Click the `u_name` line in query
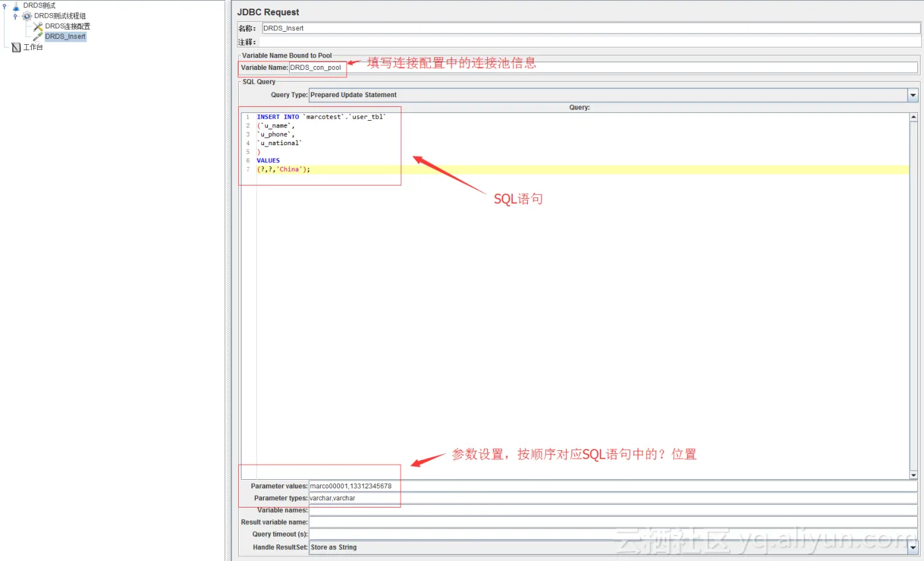924x561 pixels. (276, 125)
